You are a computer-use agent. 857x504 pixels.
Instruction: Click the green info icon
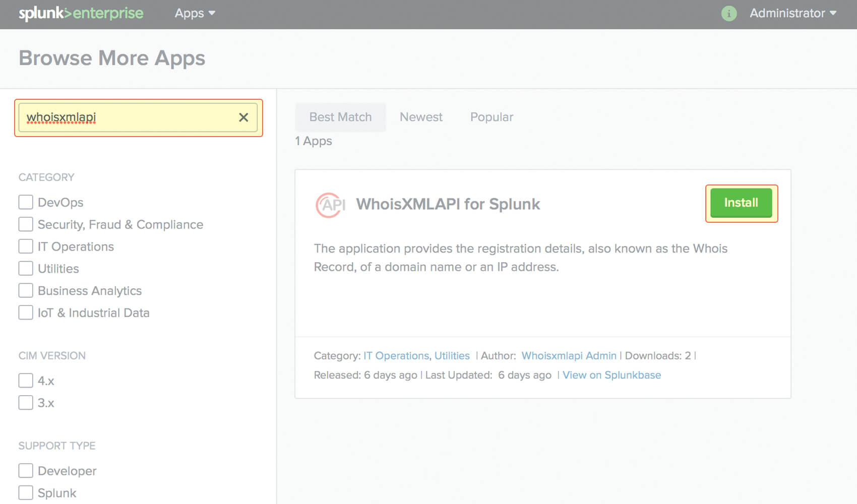point(728,14)
